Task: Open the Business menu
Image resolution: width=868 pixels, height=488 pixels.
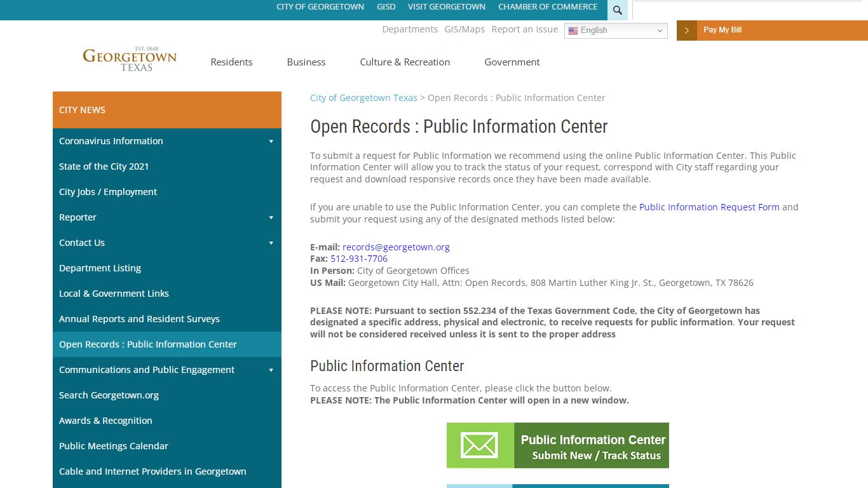Action: point(306,62)
